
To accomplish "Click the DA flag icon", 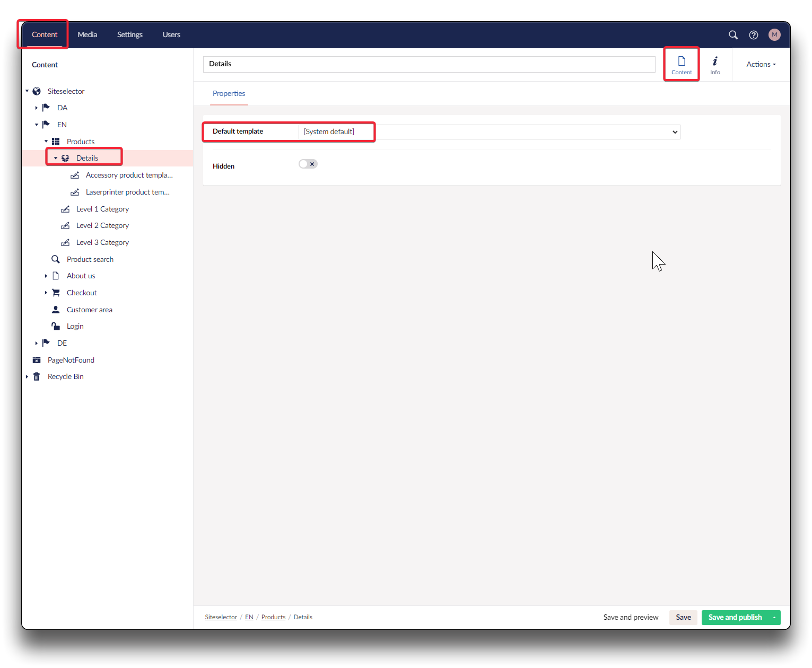I will (x=46, y=108).
